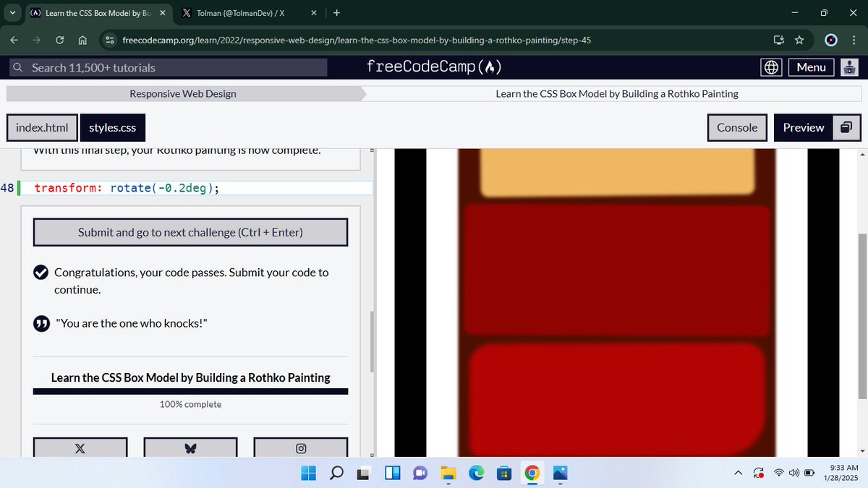Reload the page icon
The image size is (868, 488).
pos(60,40)
